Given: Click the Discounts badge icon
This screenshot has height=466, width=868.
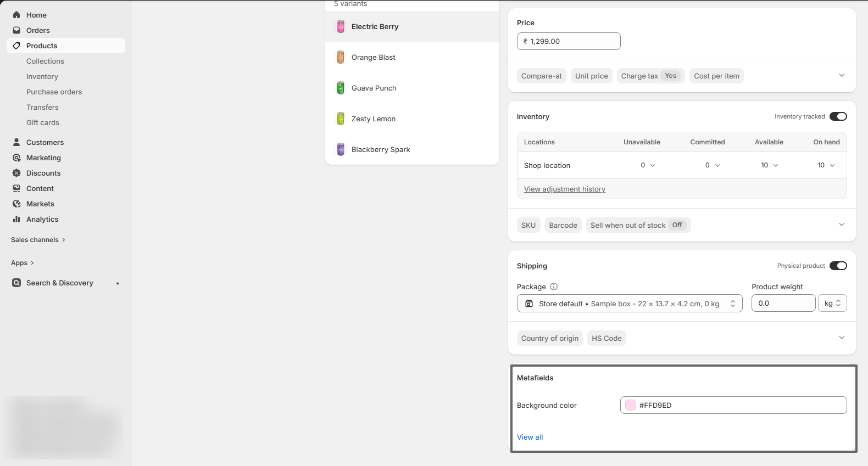Looking at the screenshot, I should [x=16, y=173].
